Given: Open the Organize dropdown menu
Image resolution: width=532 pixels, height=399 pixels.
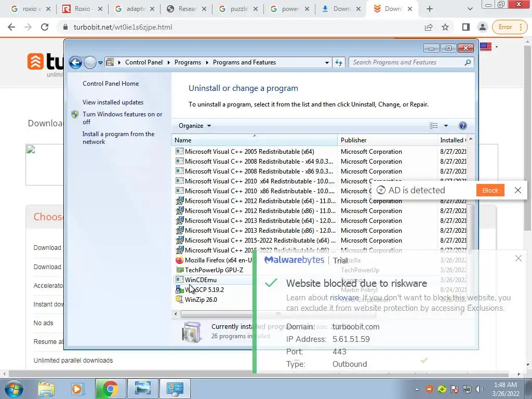Looking at the screenshot, I should (x=195, y=126).
